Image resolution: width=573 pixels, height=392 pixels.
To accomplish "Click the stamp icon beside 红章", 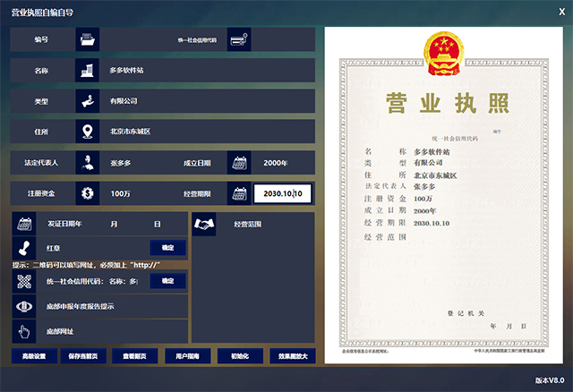I will coord(24,248).
